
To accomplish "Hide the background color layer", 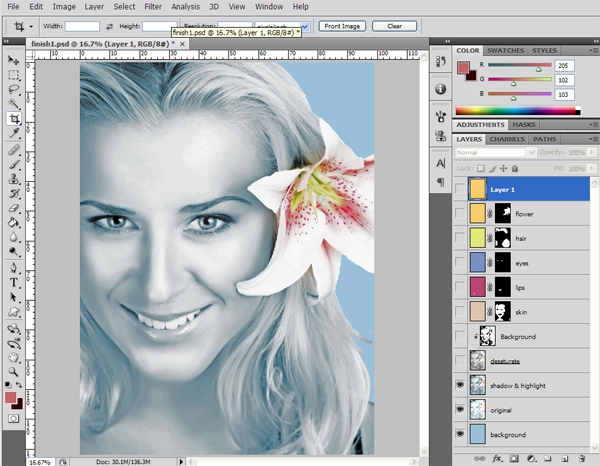I will 460,434.
